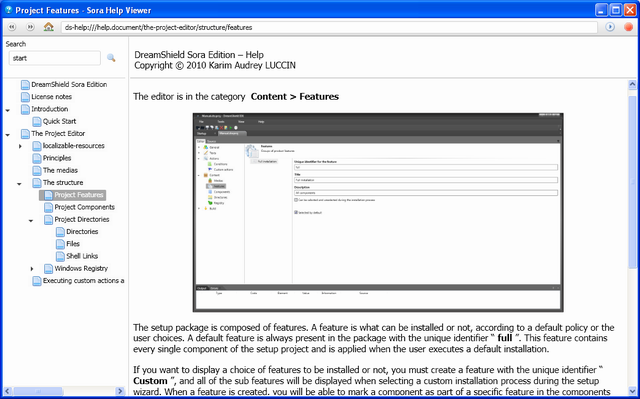Collapse The structure tree node
Viewport: 640px width, 399px height.
point(19,184)
